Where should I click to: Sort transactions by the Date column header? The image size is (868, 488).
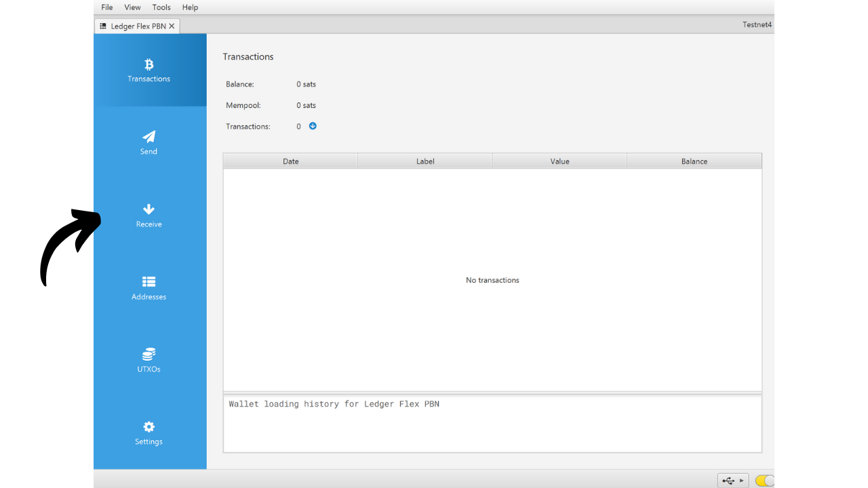pos(290,161)
